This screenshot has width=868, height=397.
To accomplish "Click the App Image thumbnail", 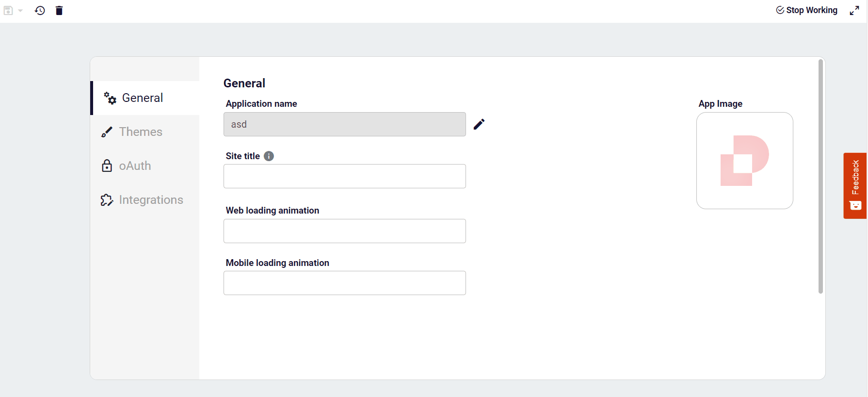I will [744, 161].
